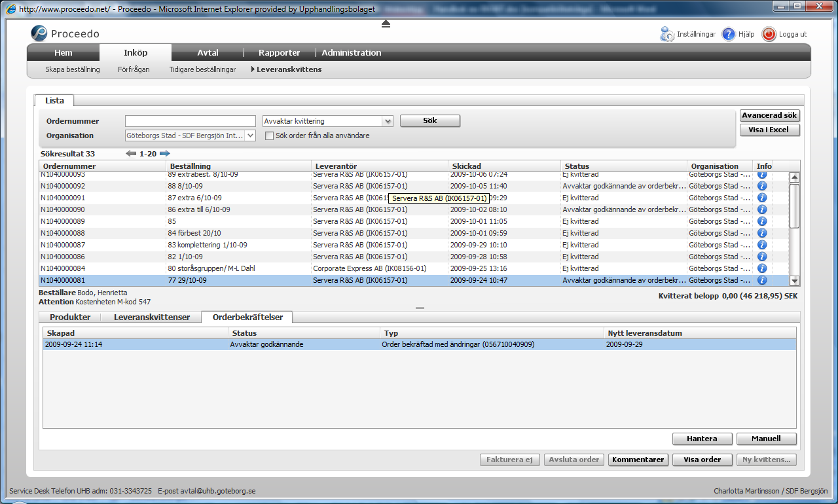Image resolution: width=838 pixels, height=504 pixels.
Task: Switch to the Orderbekräftelser tab
Action: click(x=247, y=317)
